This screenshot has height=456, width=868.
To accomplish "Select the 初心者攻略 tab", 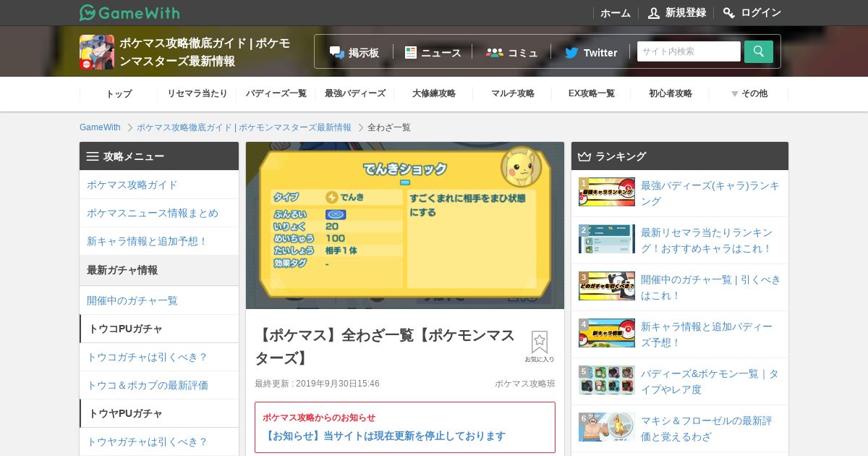I will tap(671, 93).
